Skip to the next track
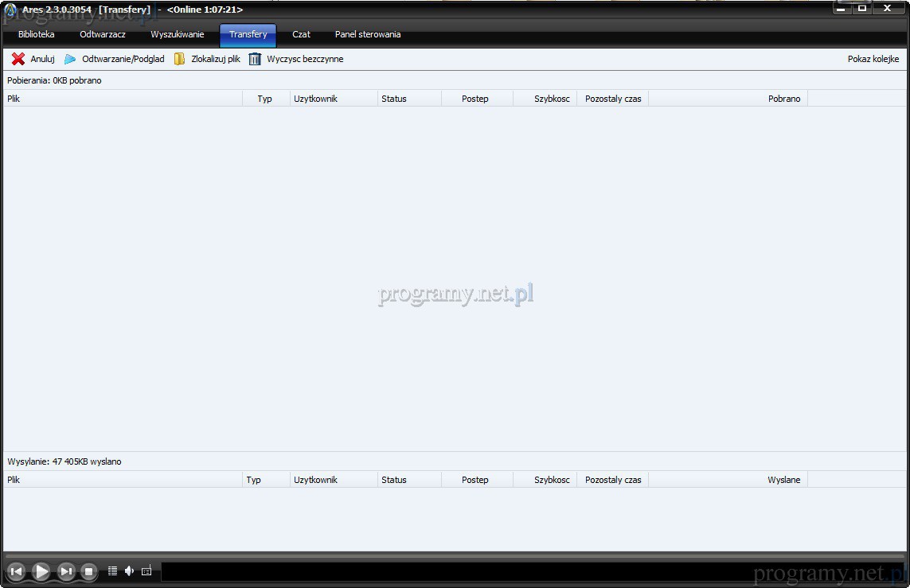Screen dimensions: 910x588 (67, 571)
